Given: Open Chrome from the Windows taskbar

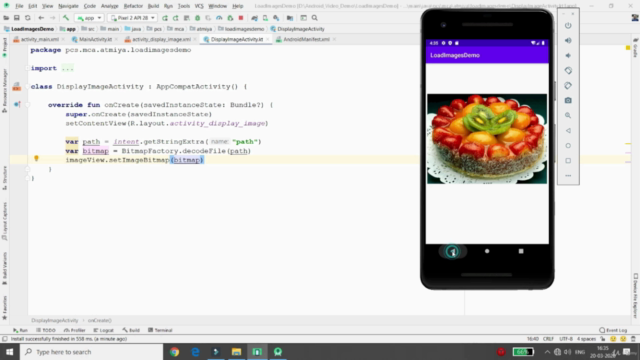Looking at the screenshot, I should [175, 352].
